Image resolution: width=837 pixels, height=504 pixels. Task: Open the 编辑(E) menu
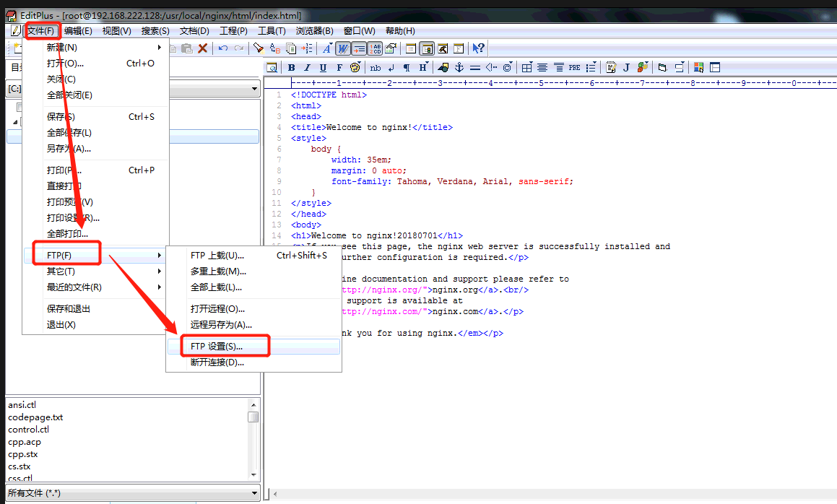point(78,31)
